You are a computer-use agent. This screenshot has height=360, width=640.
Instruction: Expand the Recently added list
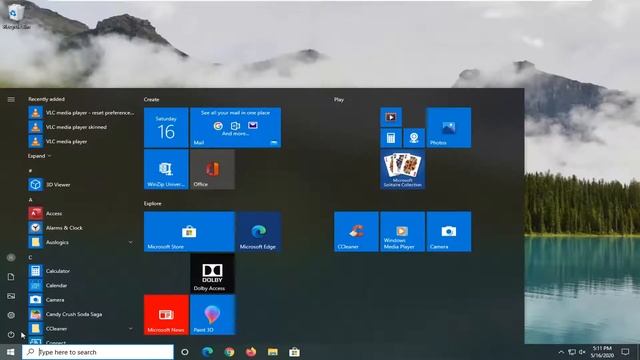[40, 156]
